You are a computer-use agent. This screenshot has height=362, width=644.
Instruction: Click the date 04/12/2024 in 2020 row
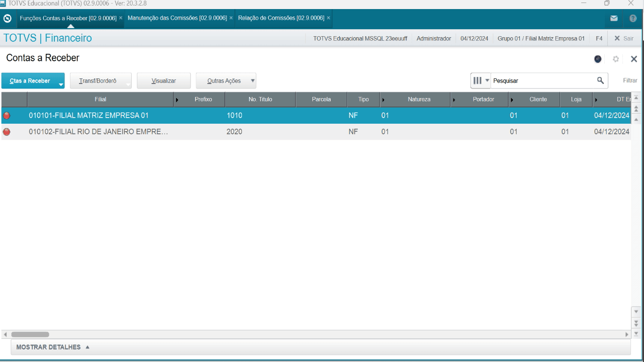pos(612,132)
